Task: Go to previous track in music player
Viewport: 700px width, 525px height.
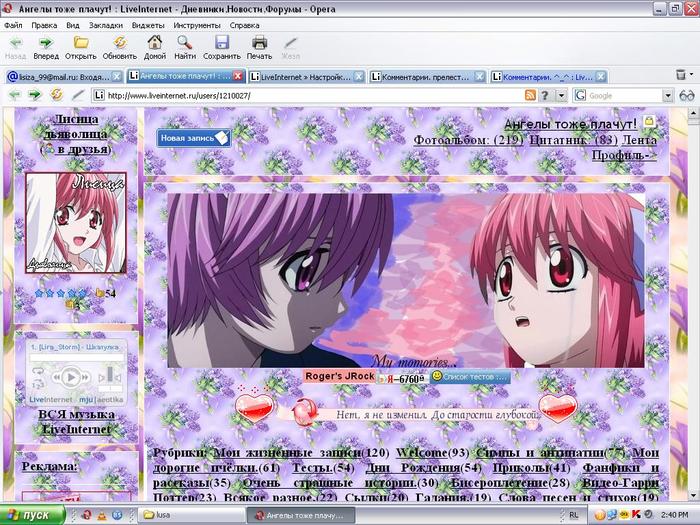Action: point(57,378)
